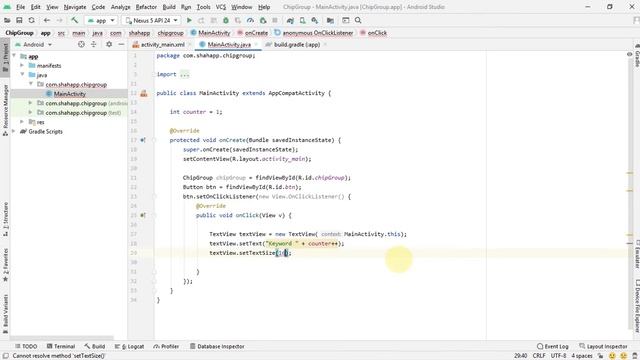Image resolution: width=640 pixels, height=360 pixels.
Task: Open the TODO tool window
Action: pos(26,346)
